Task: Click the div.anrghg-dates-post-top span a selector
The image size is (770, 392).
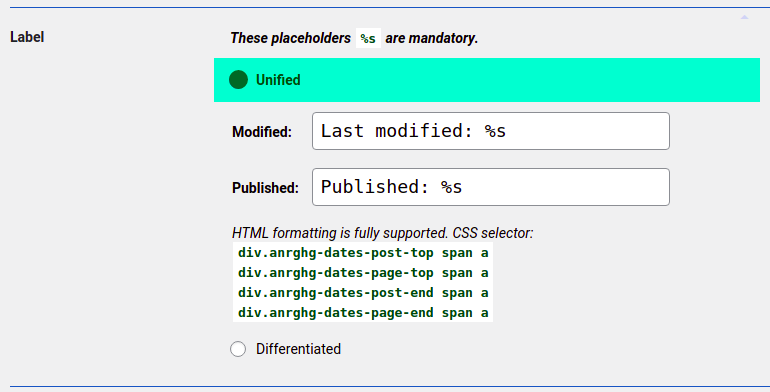Action: pos(363,253)
